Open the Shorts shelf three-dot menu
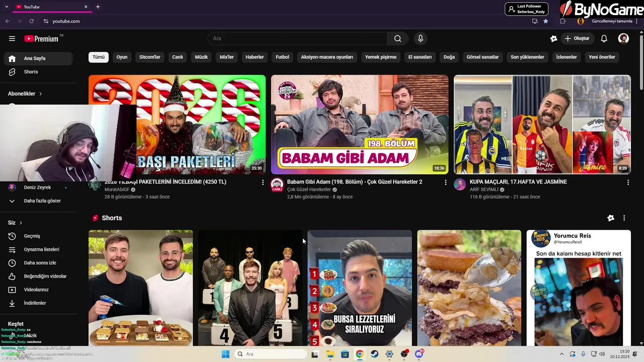 point(624,218)
